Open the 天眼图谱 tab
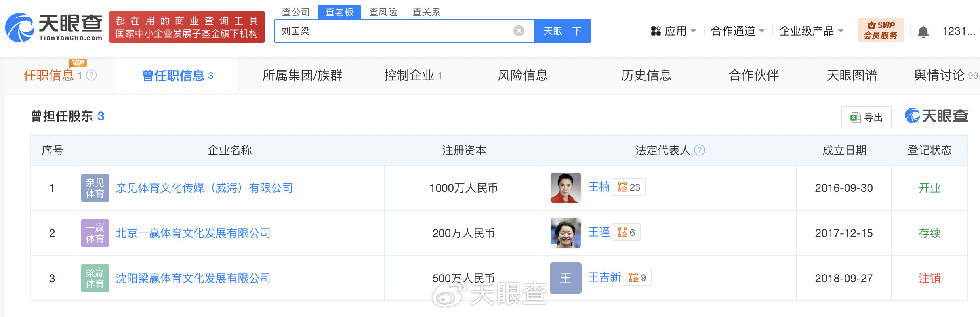This screenshot has width=980, height=317. [x=852, y=75]
